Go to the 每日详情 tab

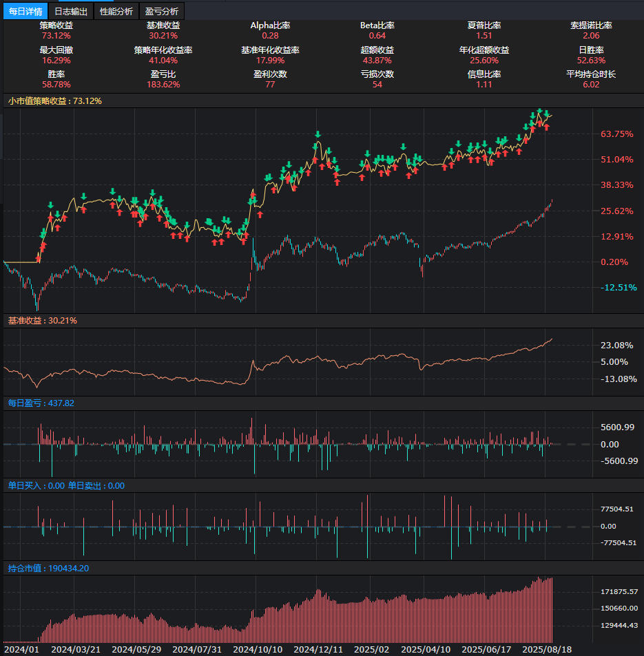point(25,11)
